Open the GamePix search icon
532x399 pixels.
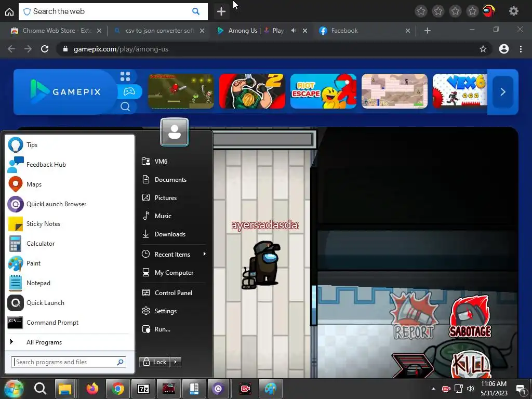(x=125, y=107)
